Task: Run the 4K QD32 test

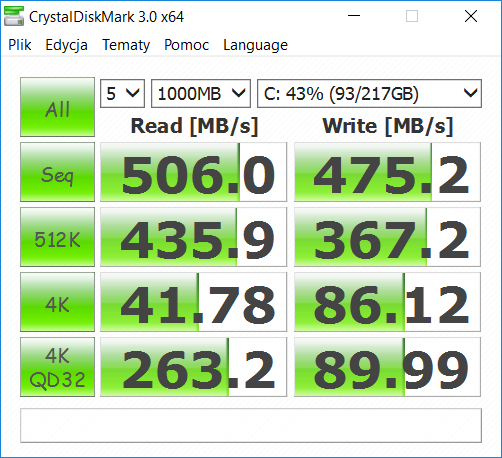Action: coord(57,367)
